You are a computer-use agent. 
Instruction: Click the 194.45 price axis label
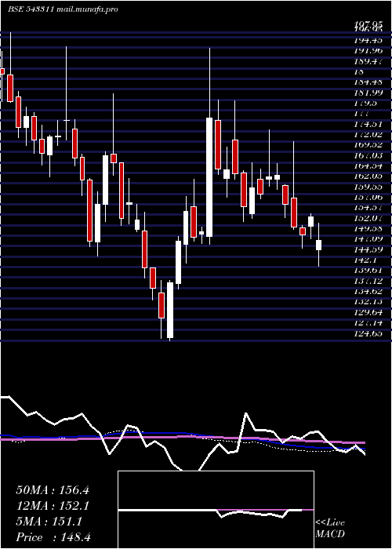tap(368, 40)
